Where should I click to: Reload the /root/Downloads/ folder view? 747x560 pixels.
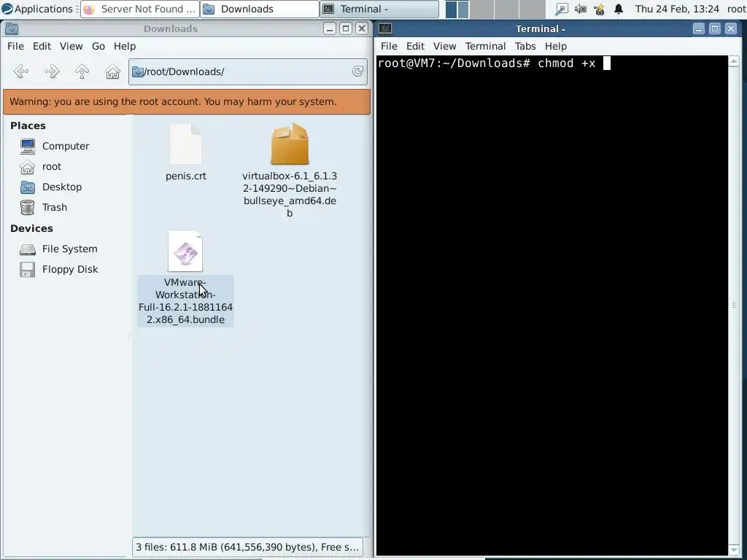[x=357, y=71]
